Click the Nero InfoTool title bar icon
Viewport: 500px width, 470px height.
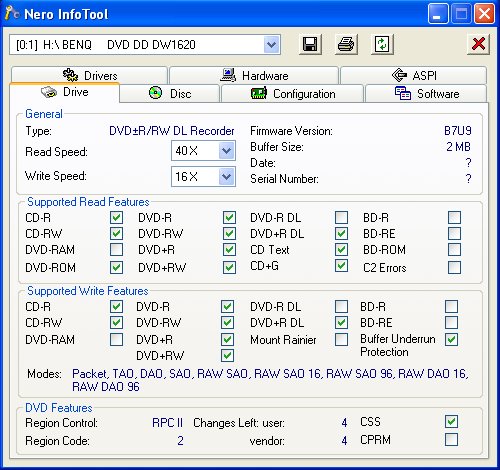(x=12, y=14)
